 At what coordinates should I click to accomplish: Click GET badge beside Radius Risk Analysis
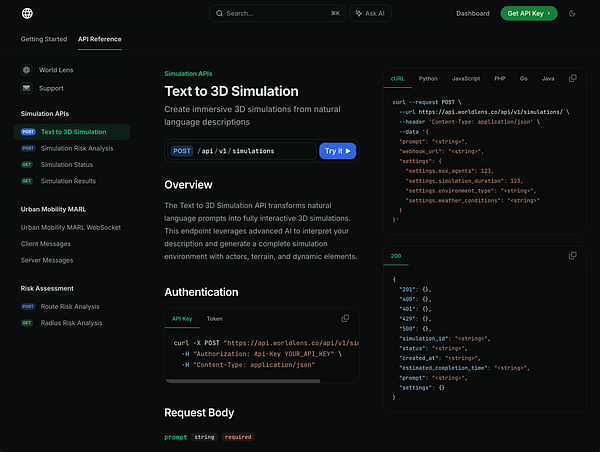click(x=27, y=323)
